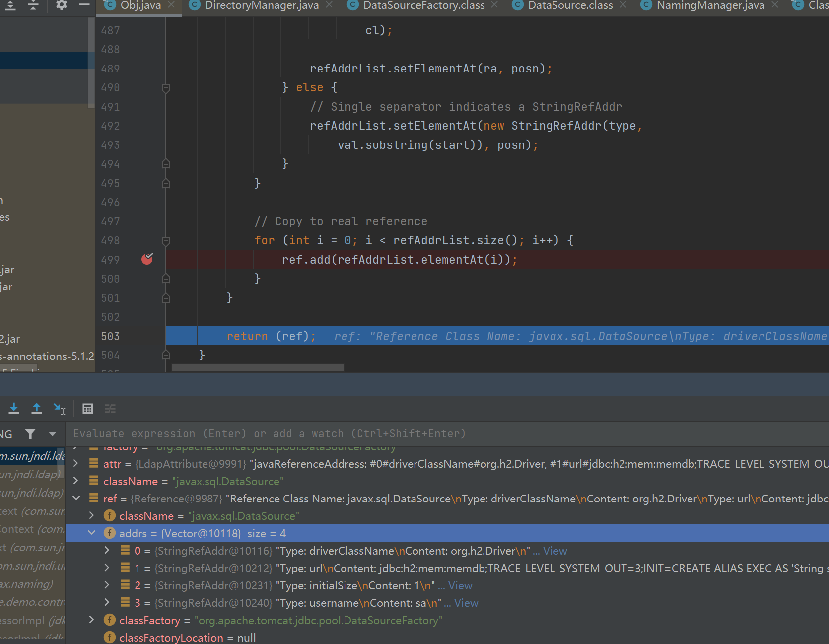Click fold end marker at line 494
Screen dimensions: 829x644
(x=166, y=164)
